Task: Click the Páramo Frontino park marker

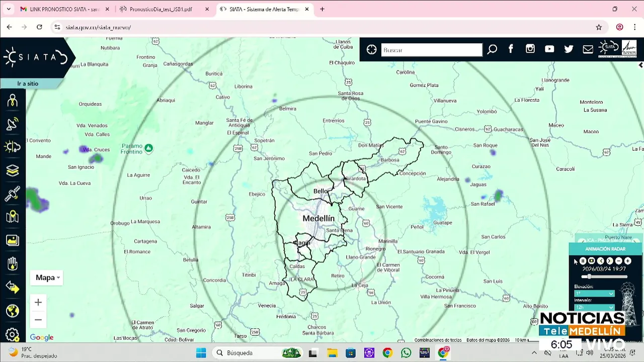Action: [148, 148]
